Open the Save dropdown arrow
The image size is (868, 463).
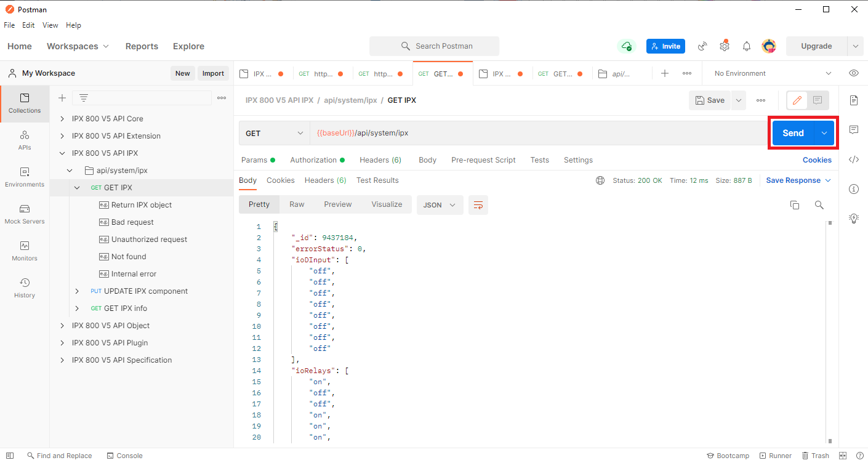pyautogui.click(x=739, y=100)
